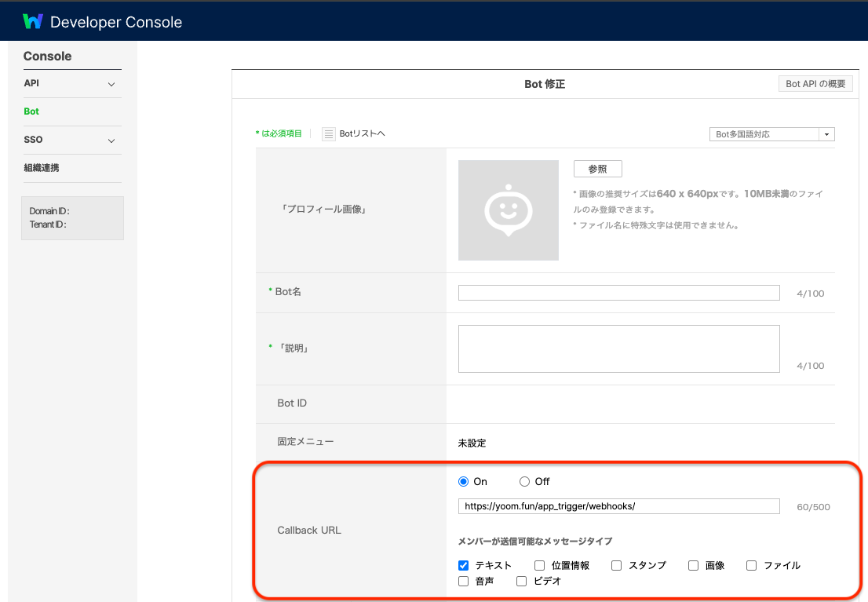Select the Callback URL On radio button
Screen dimensions: 868x602
pos(464,482)
